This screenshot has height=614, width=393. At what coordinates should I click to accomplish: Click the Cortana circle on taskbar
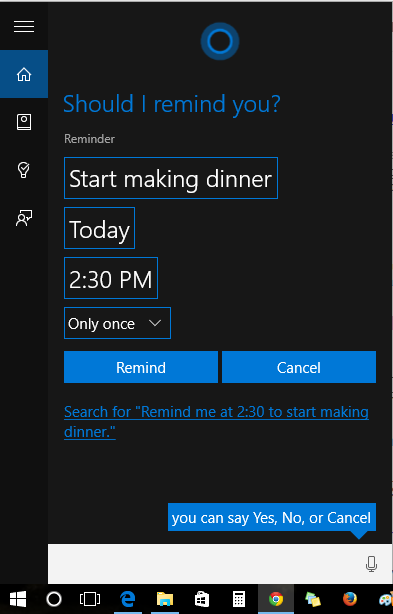[54, 599]
